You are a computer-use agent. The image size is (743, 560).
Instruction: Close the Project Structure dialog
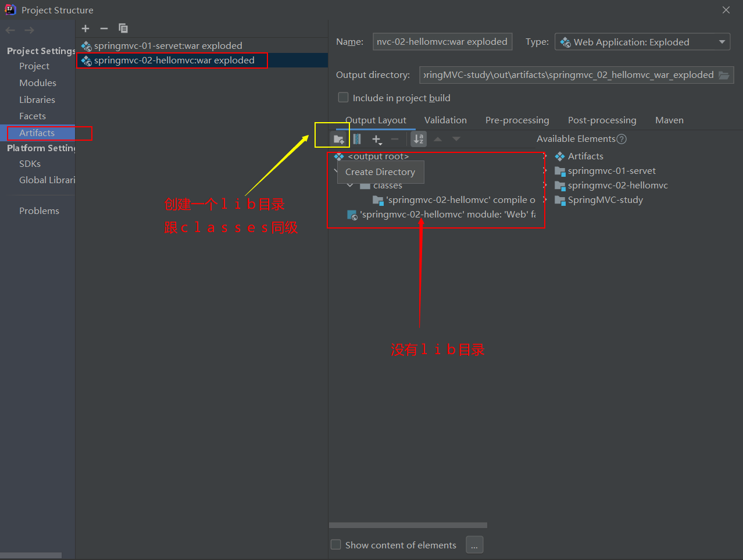(726, 10)
